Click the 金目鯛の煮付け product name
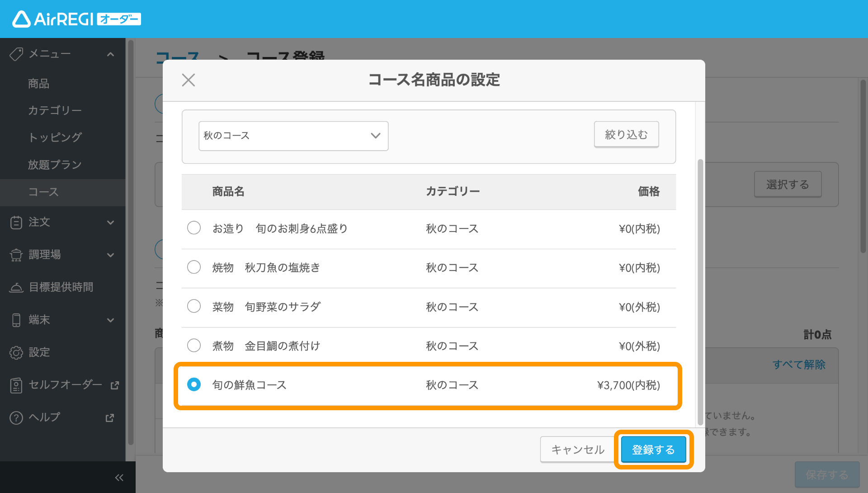Image resolution: width=868 pixels, height=493 pixels. [266, 346]
